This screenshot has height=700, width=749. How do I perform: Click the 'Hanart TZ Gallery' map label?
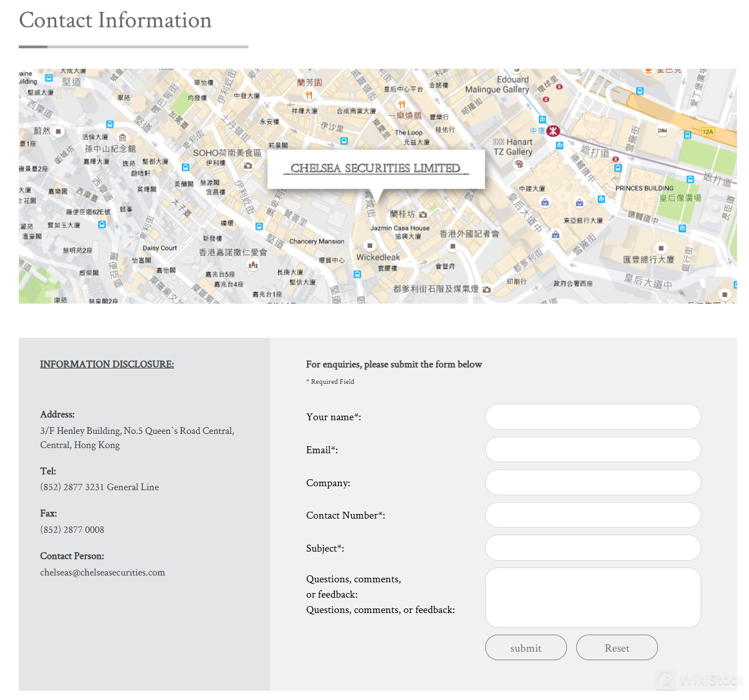click(513, 147)
